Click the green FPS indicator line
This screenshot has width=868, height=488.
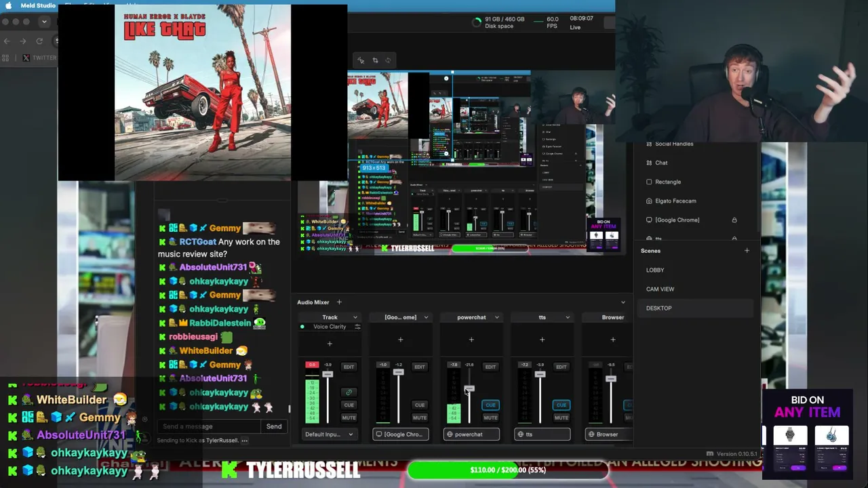pos(538,22)
